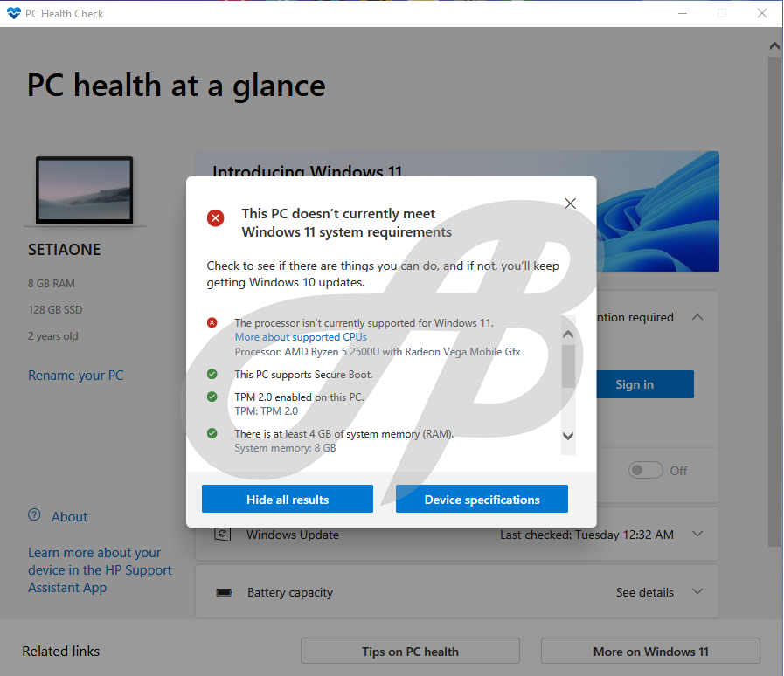Click 'TPM: TPM 2.0' detail text
Image resolution: width=784 pixels, height=676 pixels.
pyautogui.click(x=266, y=411)
